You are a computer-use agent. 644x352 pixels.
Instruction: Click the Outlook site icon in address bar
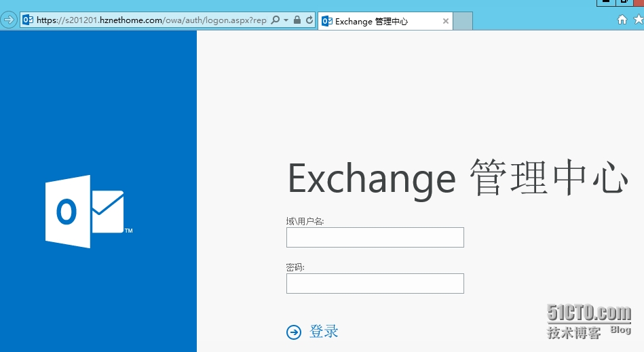[x=28, y=20]
